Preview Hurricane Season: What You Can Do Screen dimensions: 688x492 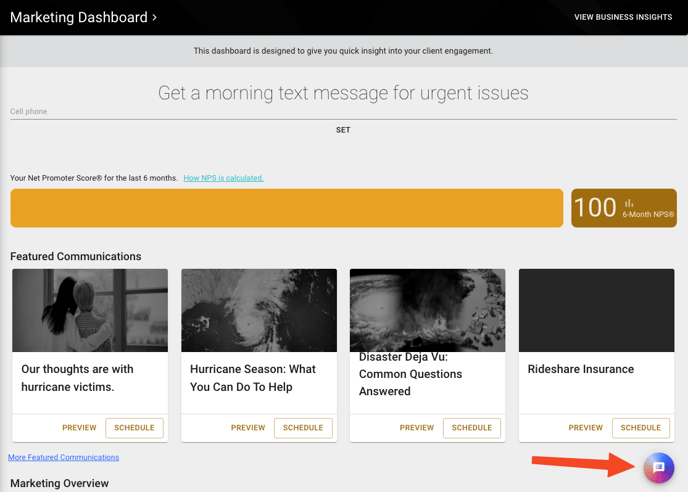(248, 427)
